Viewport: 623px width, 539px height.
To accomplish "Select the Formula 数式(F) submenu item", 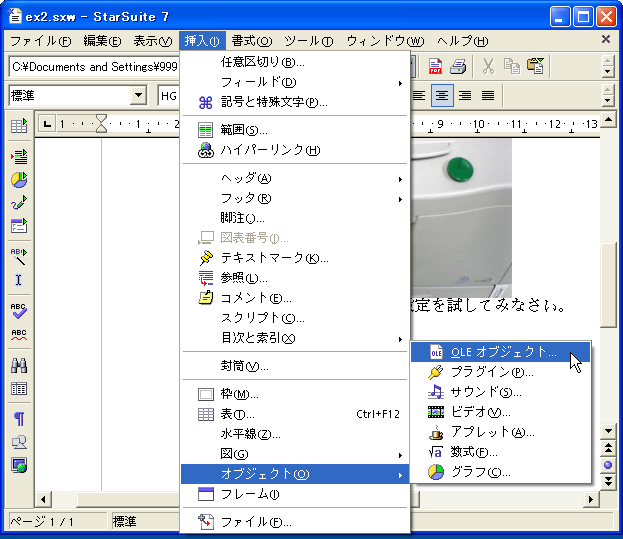I will pos(500,452).
